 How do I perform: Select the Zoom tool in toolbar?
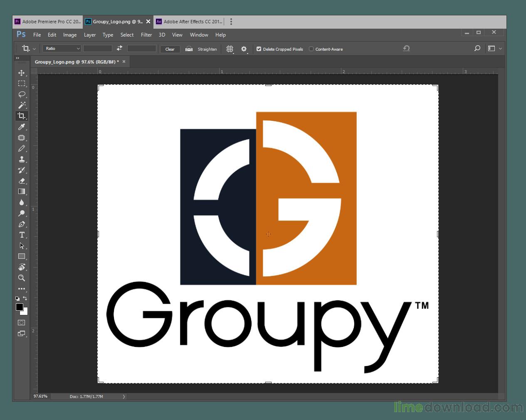[x=22, y=278]
